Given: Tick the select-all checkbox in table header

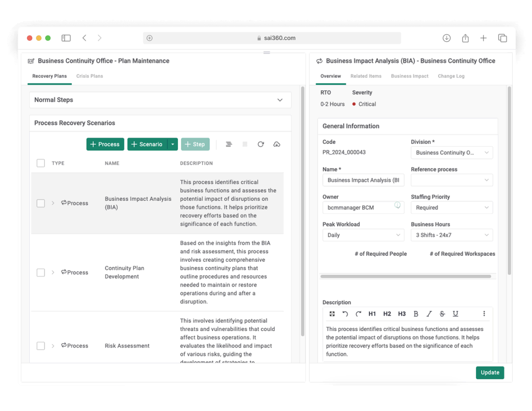Looking at the screenshot, I should pyautogui.click(x=41, y=163).
